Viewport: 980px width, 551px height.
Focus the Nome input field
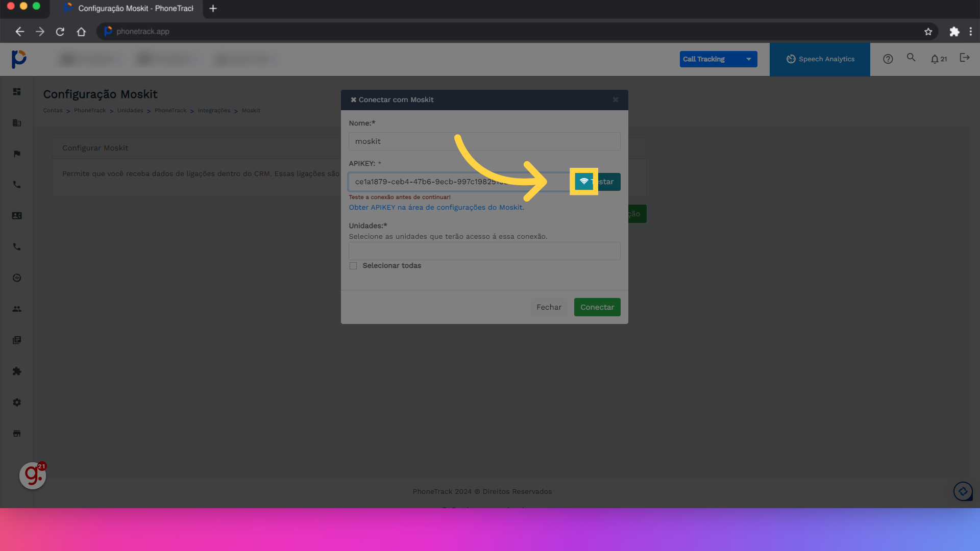pyautogui.click(x=484, y=141)
